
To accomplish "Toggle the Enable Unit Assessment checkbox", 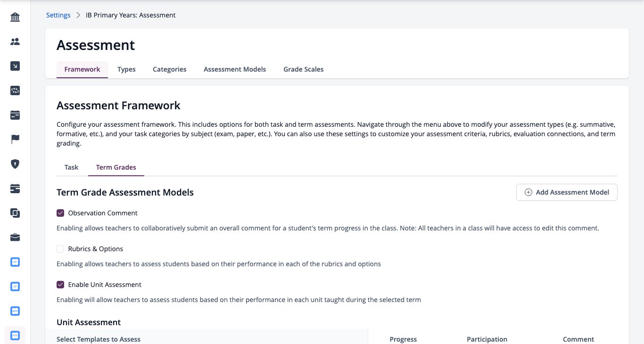I will pos(60,285).
